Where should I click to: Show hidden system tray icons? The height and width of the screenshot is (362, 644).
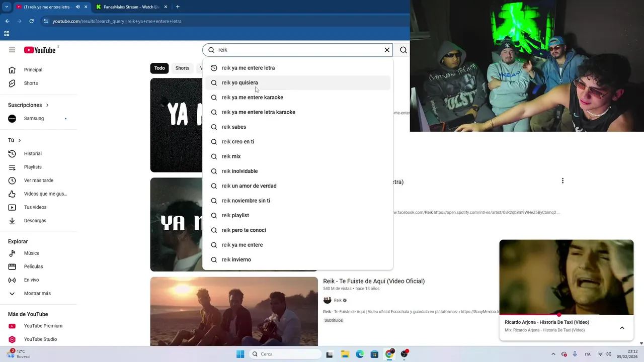[553, 354]
